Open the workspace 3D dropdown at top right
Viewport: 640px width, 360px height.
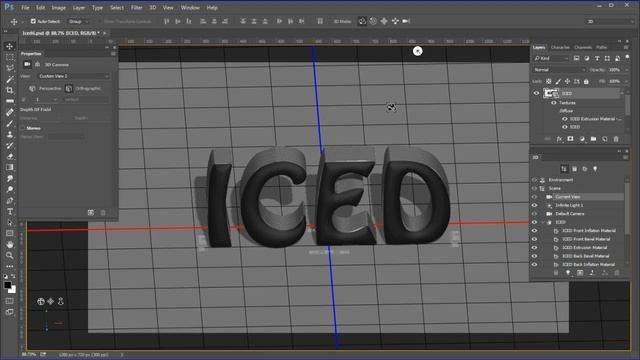pyautogui.click(x=610, y=21)
